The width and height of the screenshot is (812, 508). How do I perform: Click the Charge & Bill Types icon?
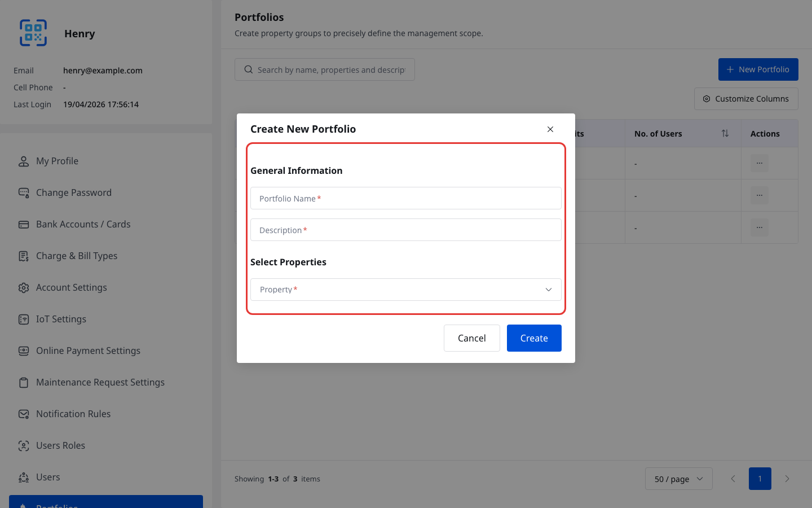(x=24, y=256)
